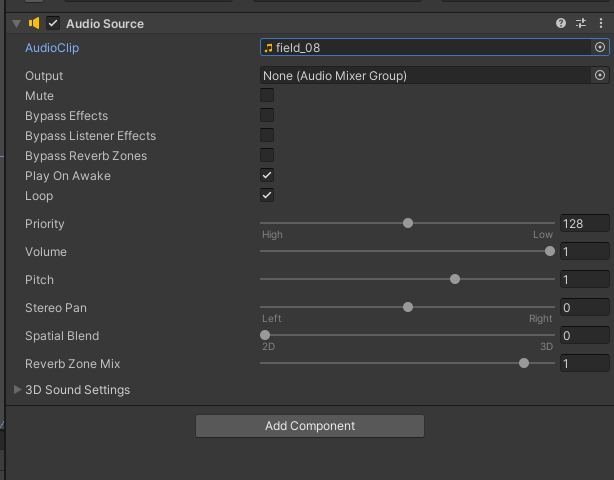Image resolution: width=614 pixels, height=480 pixels.
Task: Enable Bypass Reverb Zones checkbox
Action: (267, 155)
